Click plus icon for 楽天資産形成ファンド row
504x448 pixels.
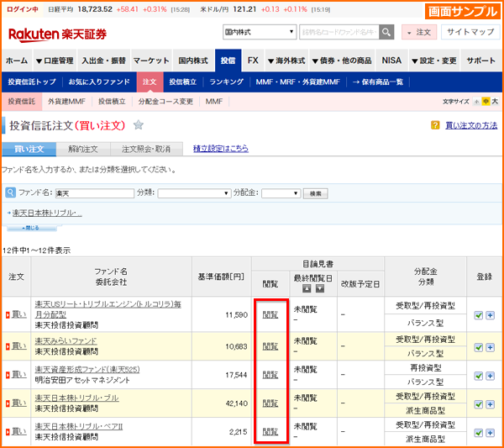[x=490, y=376]
